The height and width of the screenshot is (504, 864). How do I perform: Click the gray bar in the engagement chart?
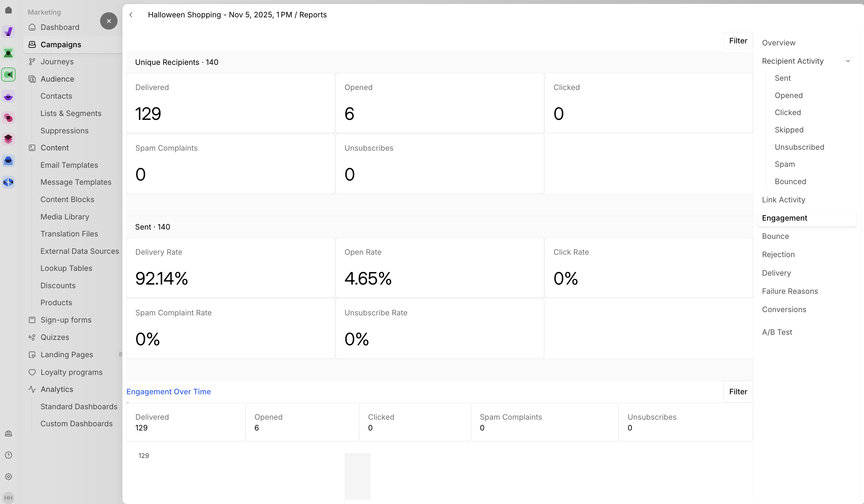tap(357, 476)
